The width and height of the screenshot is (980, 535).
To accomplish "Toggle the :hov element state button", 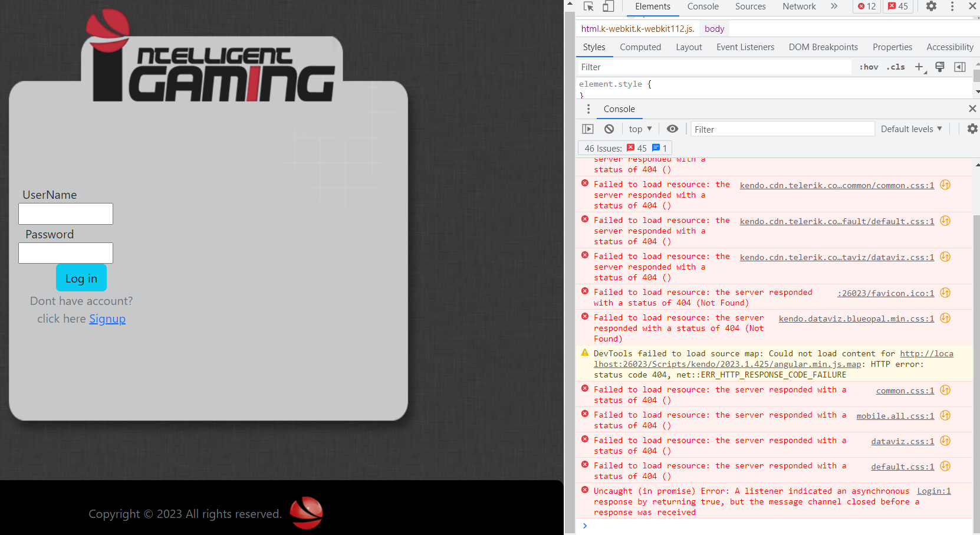I will tap(869, 67).
